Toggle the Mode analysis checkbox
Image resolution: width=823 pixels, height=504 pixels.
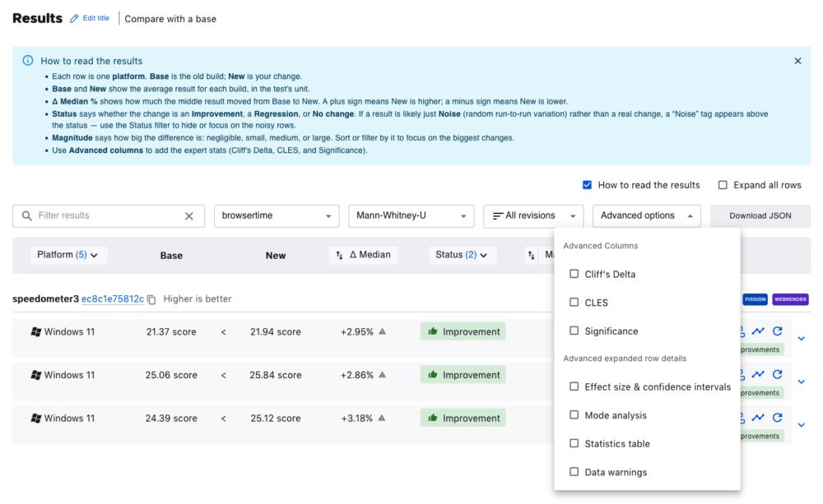[574, 415]
